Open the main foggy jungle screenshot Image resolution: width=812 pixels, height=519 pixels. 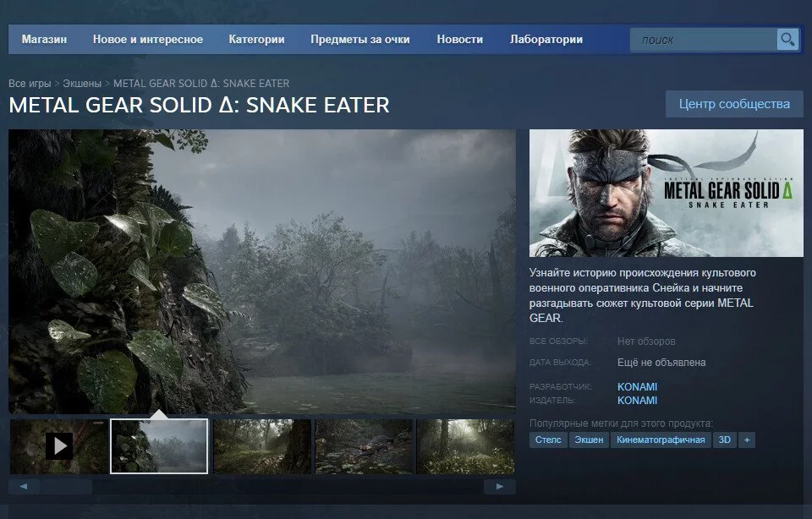262,271
